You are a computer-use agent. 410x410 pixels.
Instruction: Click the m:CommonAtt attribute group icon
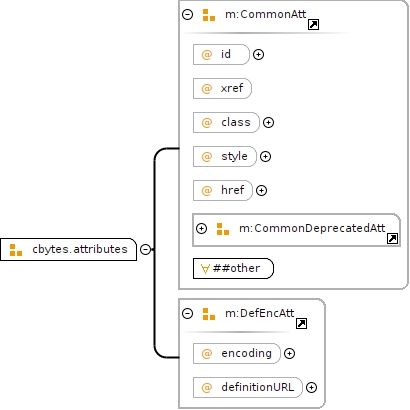pyautogui.click(x=209, y=15)
